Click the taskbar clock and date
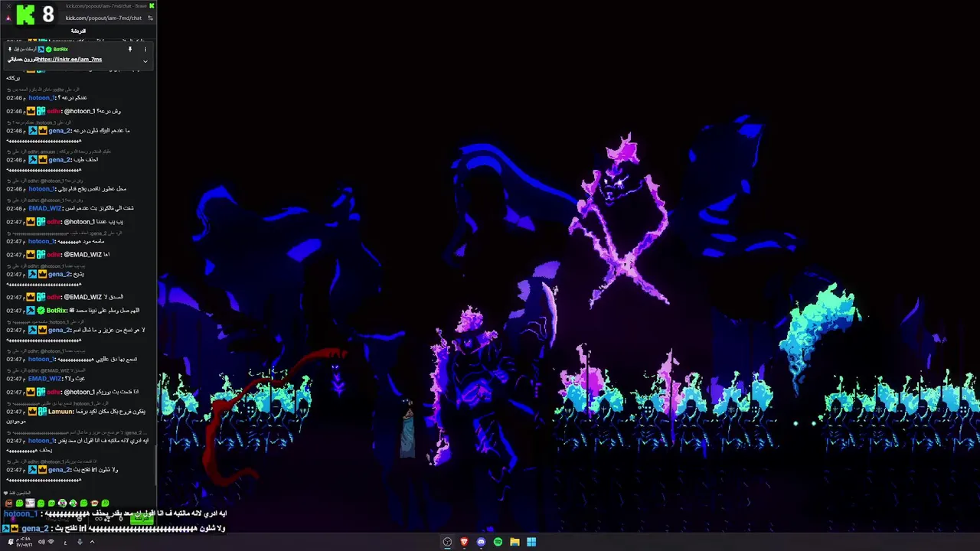This screenshot has height=551, width=980. coord(24,542)
